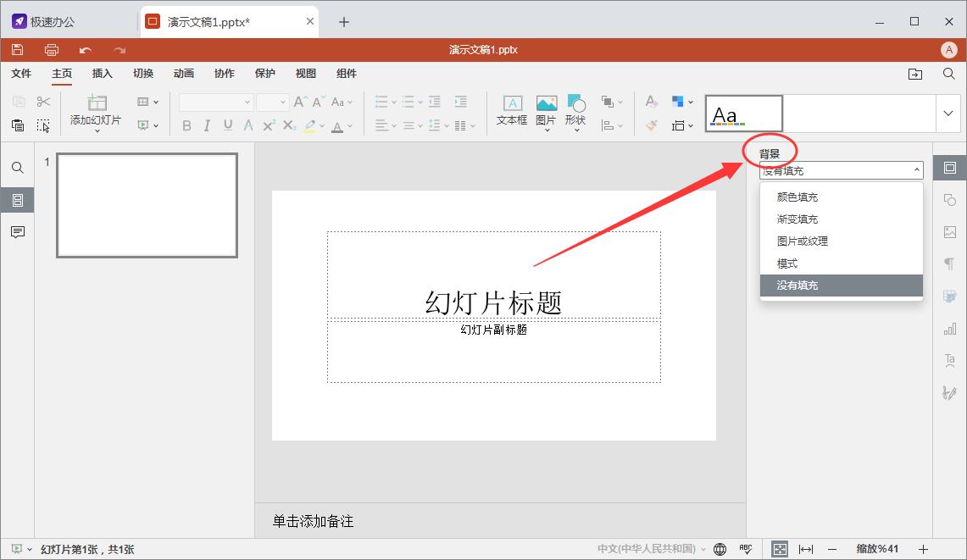Click the increase indent icon

[x=461, y=102]
